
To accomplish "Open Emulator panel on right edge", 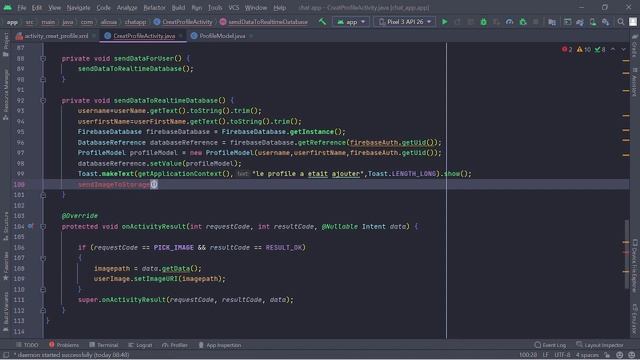I will click(x=635, y=320).
